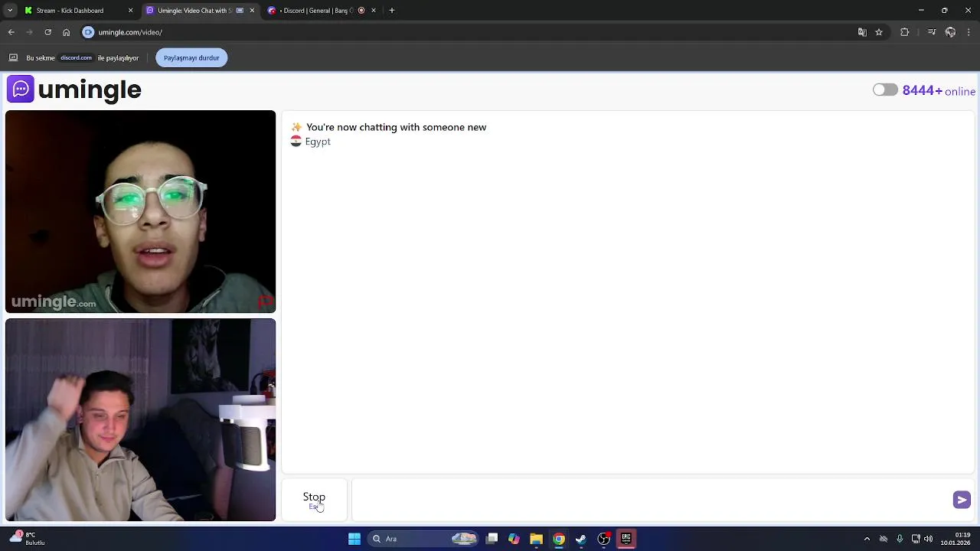Click 'Paylaşmayı durdur' to stop sharing
This screenshot has width=980, height=551.
click(191, 58)
